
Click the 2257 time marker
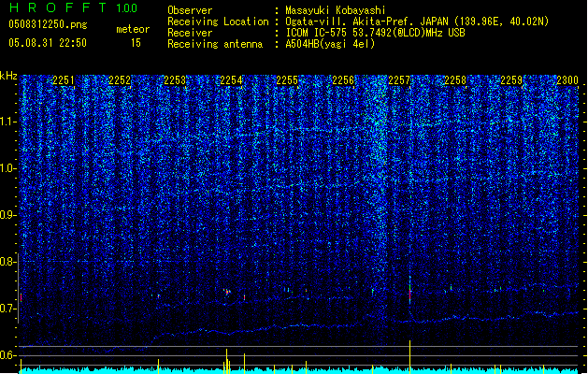[399, 80]
